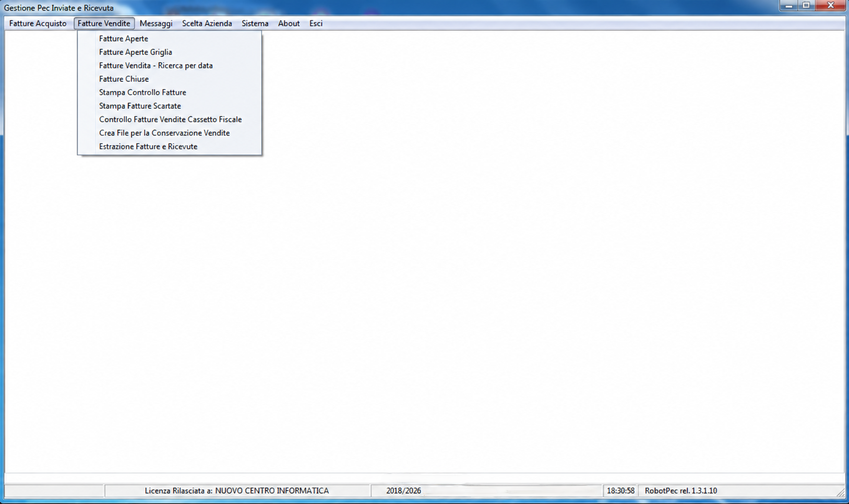Click the Licenza Rilasciata status text
Image resolution: width=849 pixels, height=504 pixels.
[237, 491]
